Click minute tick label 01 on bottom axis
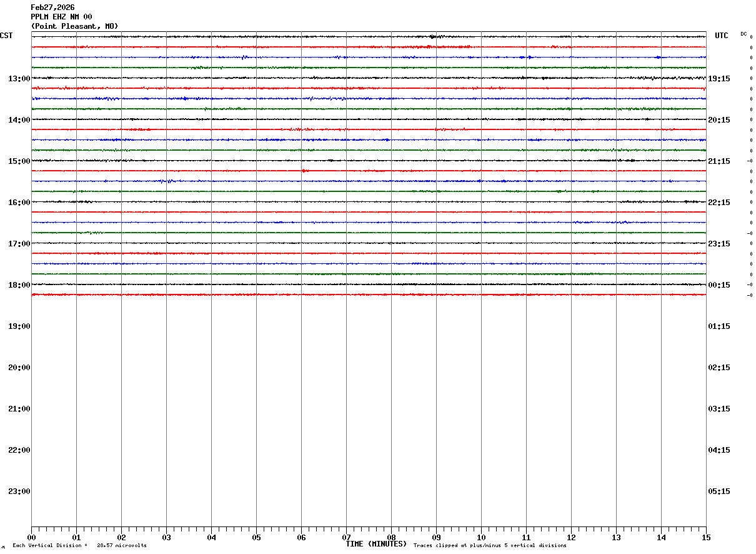756x554 pixels. pyautogui.click(x=76, y=537)
